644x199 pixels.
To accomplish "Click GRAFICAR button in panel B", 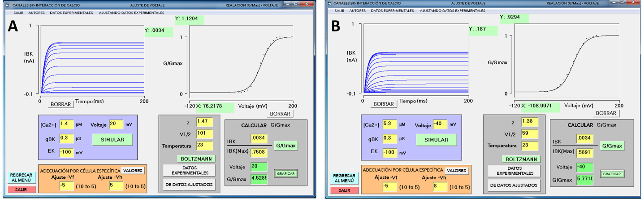I will [x=611, y=174].
